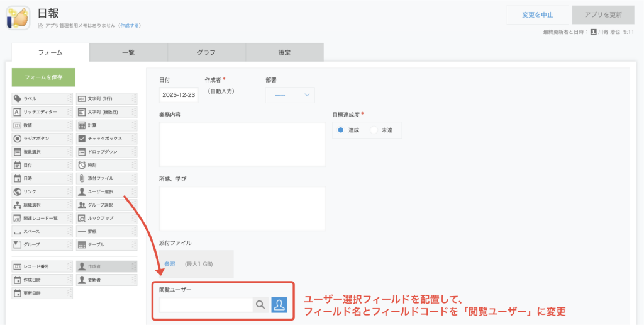
Task: Pick the 複数選択 field item
Action: coord(42,152)
